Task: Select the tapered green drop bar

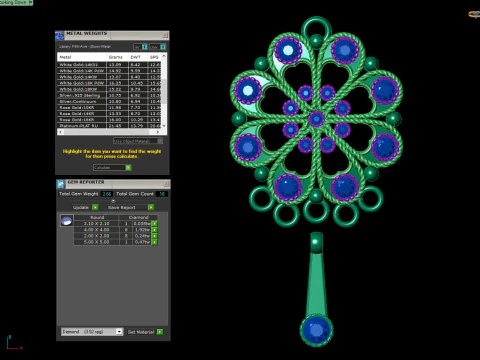Action: click(316, 283)
